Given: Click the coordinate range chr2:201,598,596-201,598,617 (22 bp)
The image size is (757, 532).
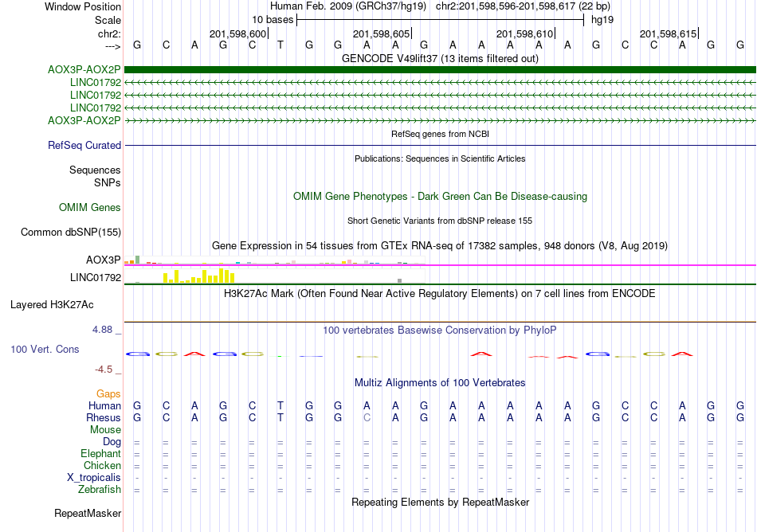Looking at the screenshot, I should 523,6.
